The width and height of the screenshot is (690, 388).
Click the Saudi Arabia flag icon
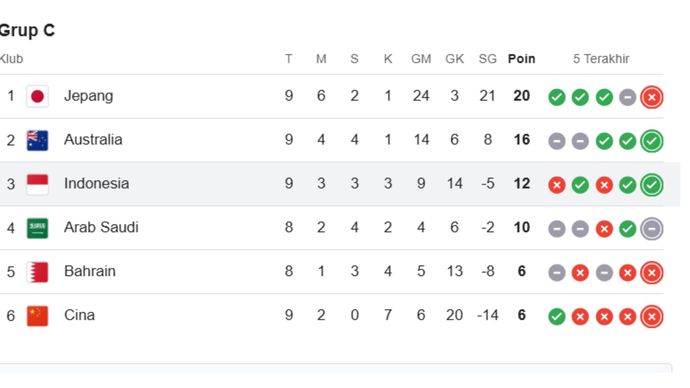click(37, 228)
